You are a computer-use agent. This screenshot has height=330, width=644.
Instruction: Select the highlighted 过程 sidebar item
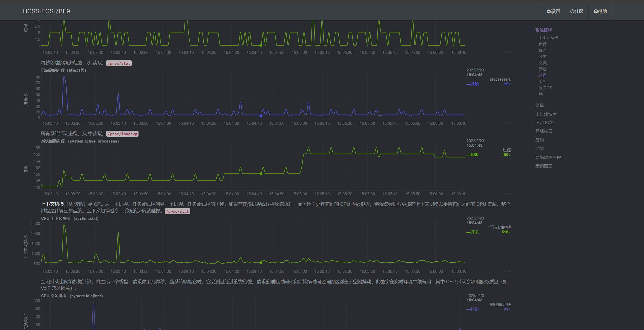tap(542, 75)
